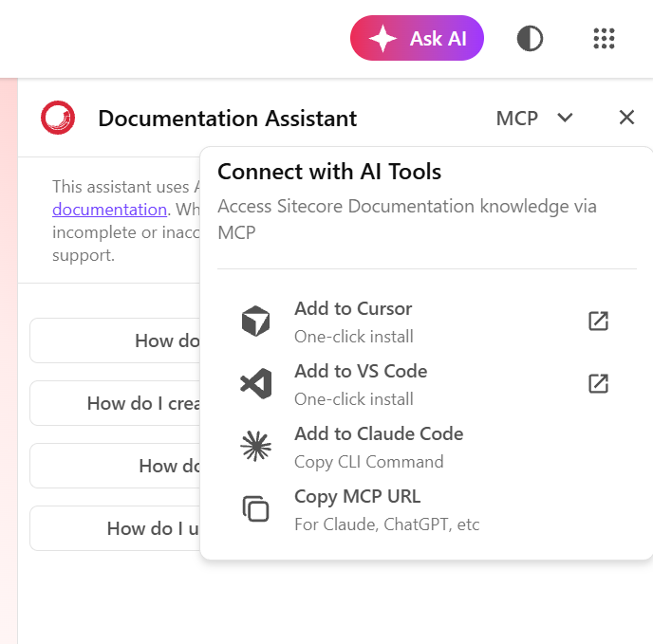
Task: Click the Ask AI button
Action: (417, 38)
